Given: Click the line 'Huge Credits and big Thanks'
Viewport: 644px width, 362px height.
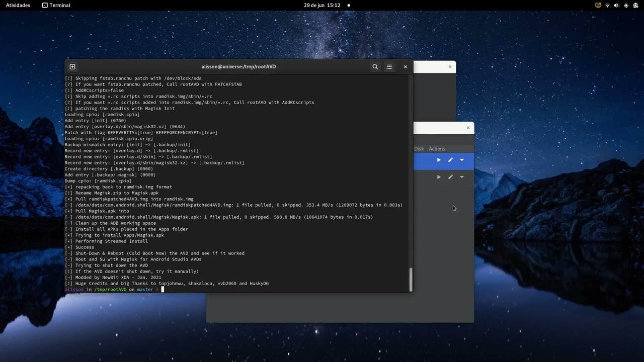Looking at the screenshot, I should pos(112,284).
